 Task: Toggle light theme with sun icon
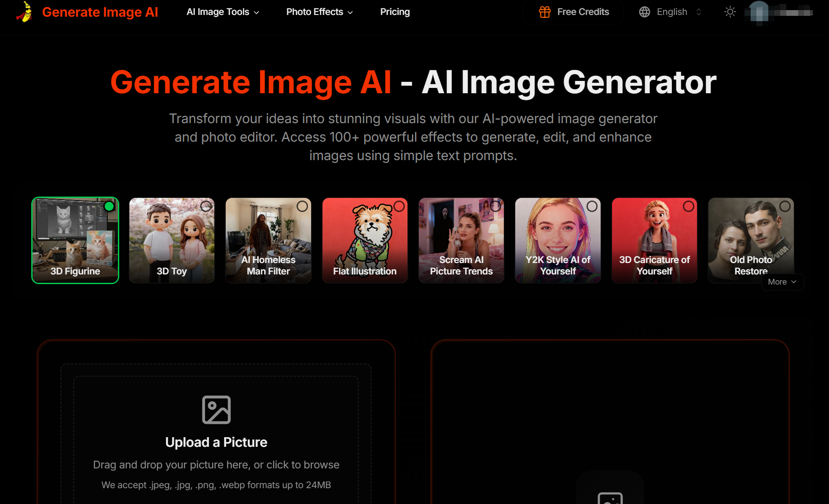click(730, 12)
